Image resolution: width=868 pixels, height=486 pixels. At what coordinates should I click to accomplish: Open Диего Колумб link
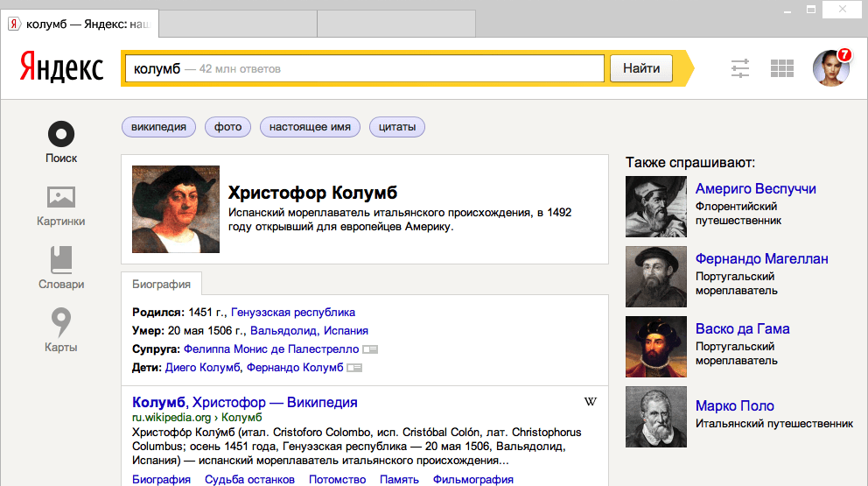coord(202,368)
